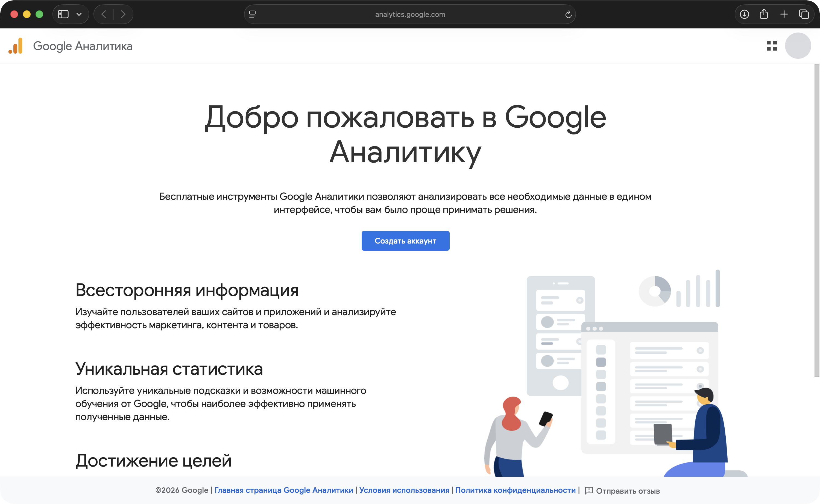The image size is (820, 504).
Task: Open Политика конфиденциальности link
Action: coord(515,490)
